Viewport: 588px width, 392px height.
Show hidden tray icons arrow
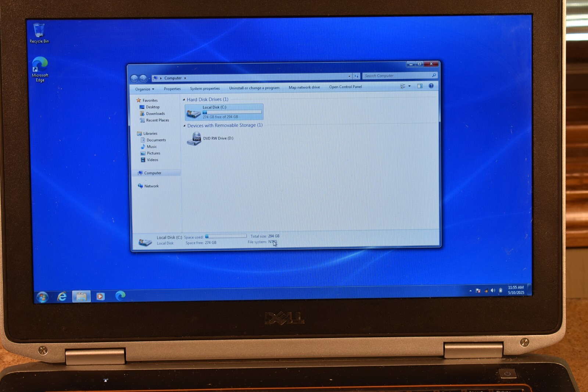click(x=470, y=291)
